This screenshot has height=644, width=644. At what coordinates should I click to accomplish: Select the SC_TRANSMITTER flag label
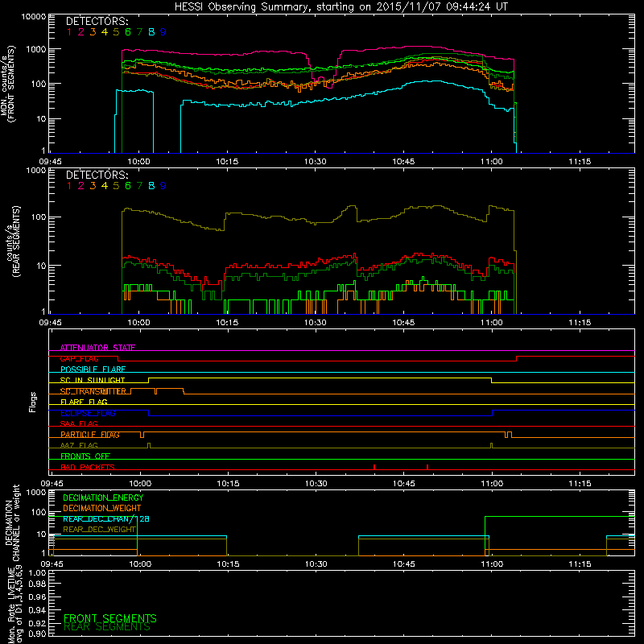click(x=93, y=391)
